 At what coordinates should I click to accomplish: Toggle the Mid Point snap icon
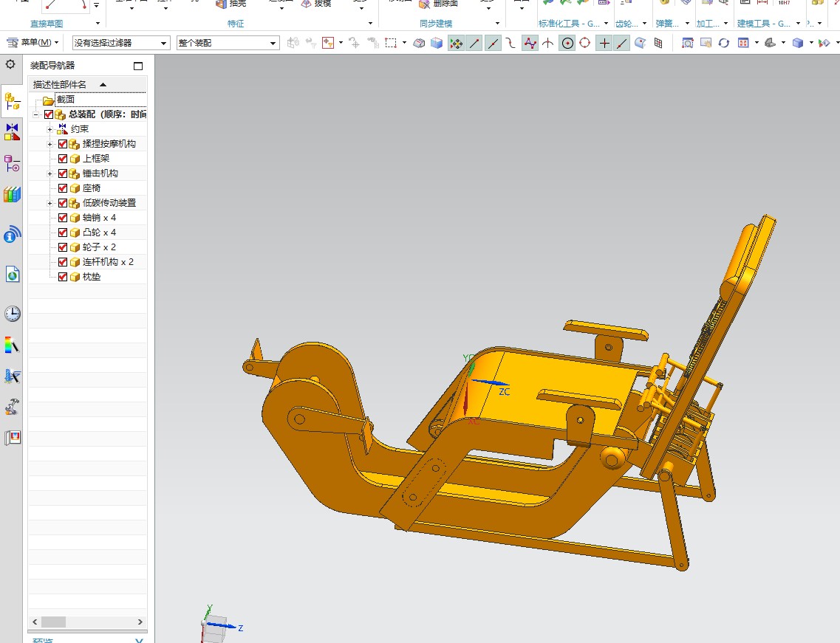[493, 44]
